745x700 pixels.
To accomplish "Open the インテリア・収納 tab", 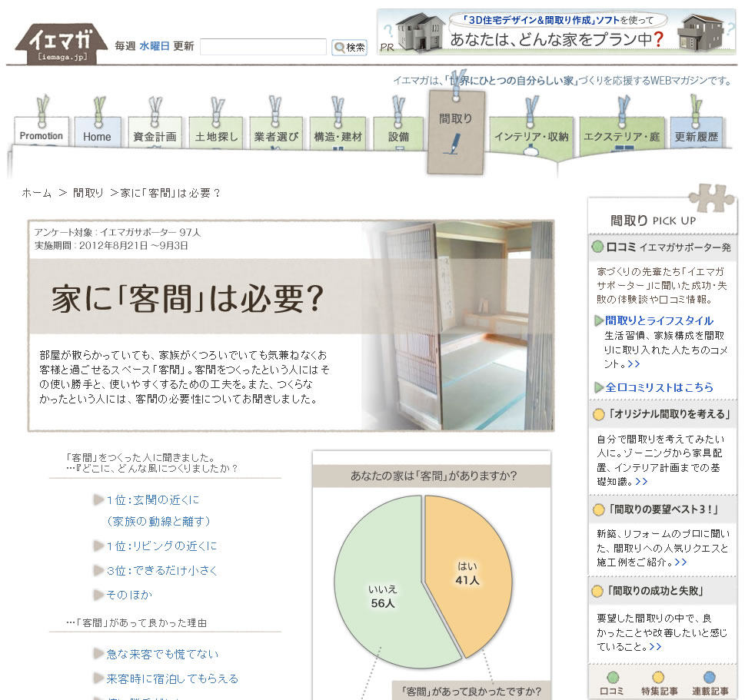I will (x=531, y=136).
